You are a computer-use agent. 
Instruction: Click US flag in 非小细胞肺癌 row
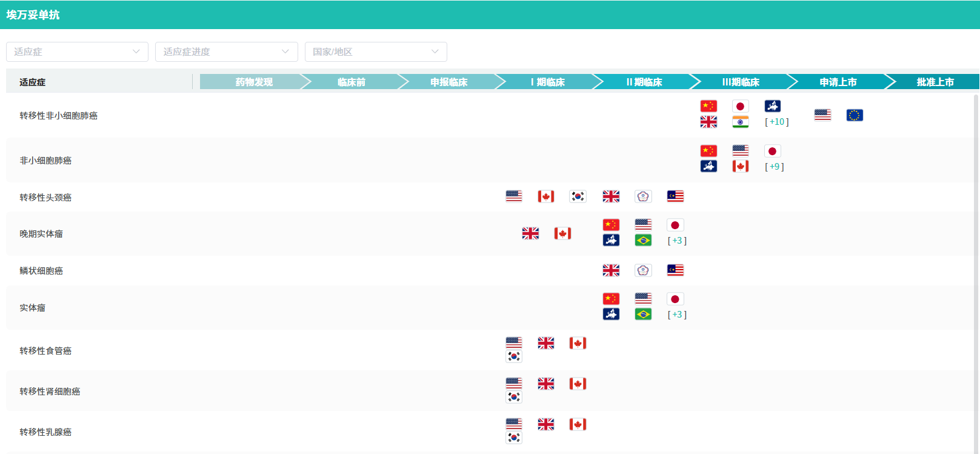(x=740, y=151)
